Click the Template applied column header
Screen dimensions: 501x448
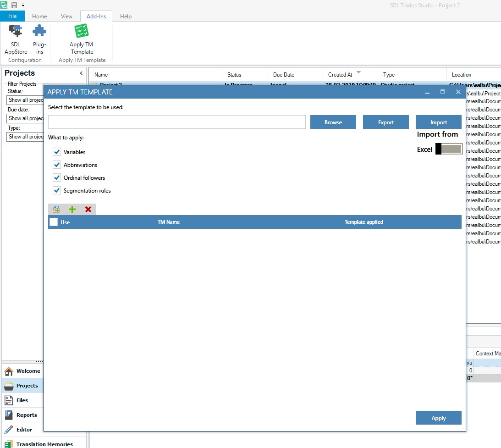click(x=363, y=222)
